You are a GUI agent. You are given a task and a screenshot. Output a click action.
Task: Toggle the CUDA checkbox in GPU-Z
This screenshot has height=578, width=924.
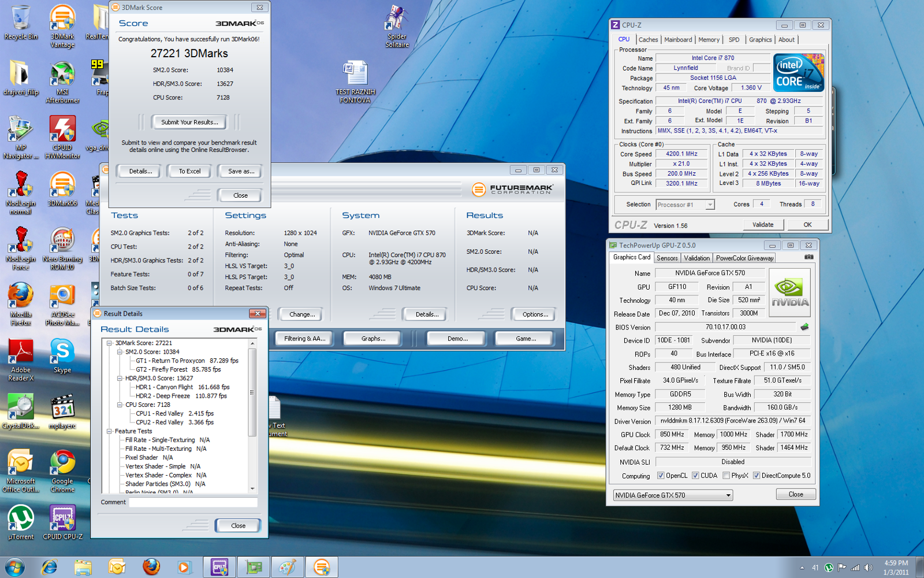click(695, 476)
